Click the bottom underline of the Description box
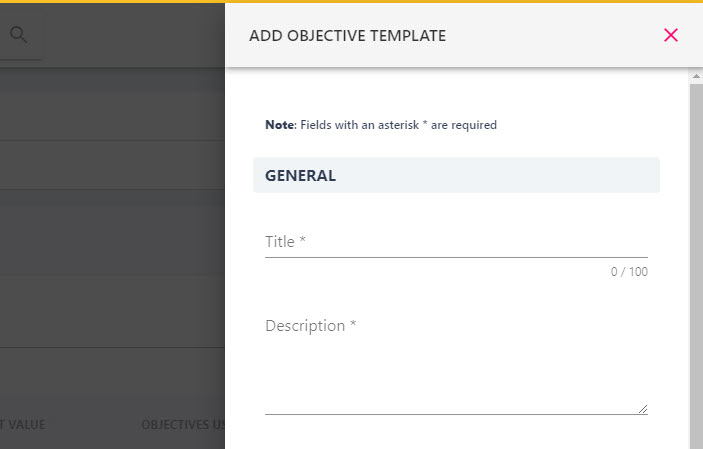The width and height of the screenshot is (703, 449). [456, 414]
